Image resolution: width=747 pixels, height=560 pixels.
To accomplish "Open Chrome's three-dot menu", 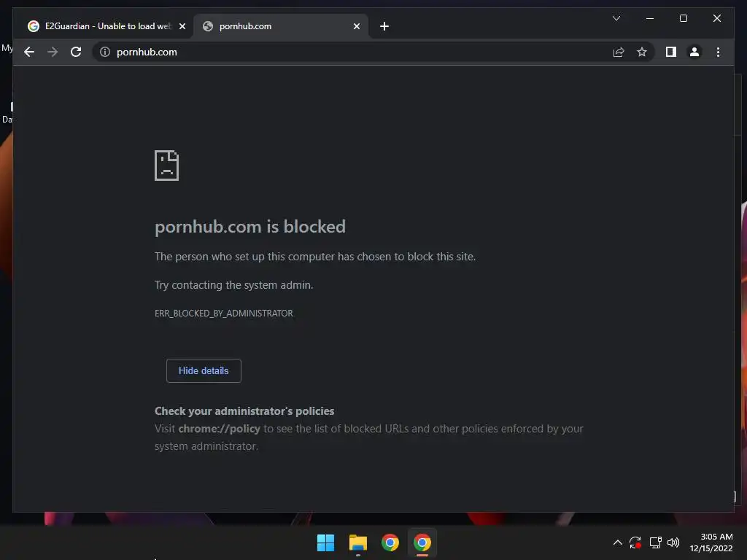I will pyautogui.click(x=718, y=52).
